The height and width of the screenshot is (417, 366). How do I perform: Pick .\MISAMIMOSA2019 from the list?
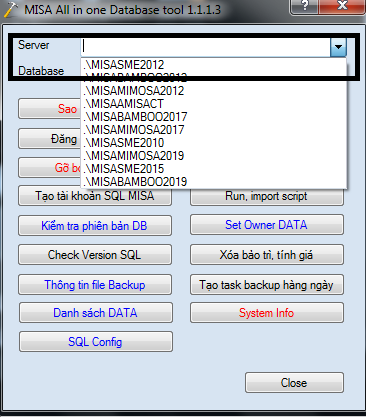(x=214, y=156)
